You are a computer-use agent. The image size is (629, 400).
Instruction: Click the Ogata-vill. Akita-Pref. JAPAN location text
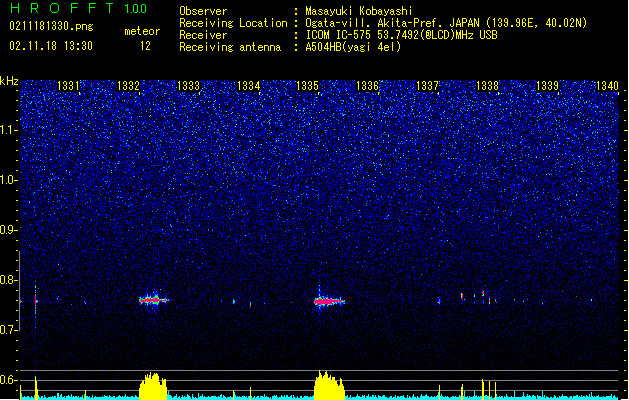(446, 23)
